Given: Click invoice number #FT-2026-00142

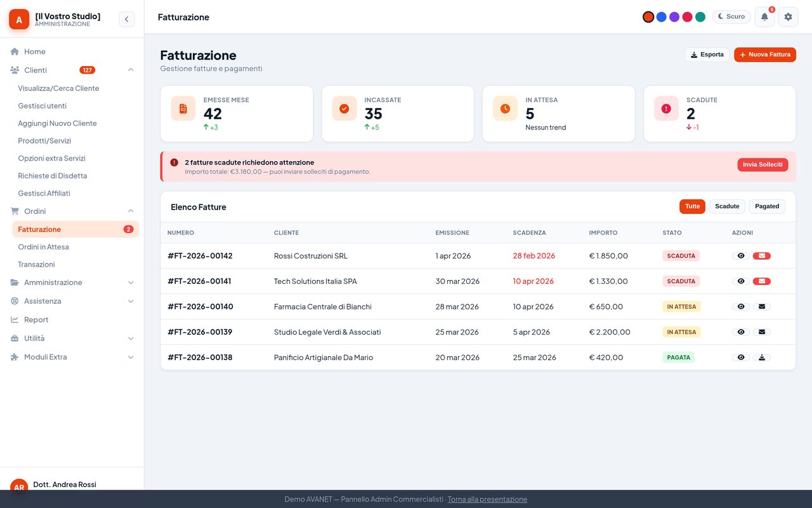Looking at the screenshot, I should click(x=200, y=256).
